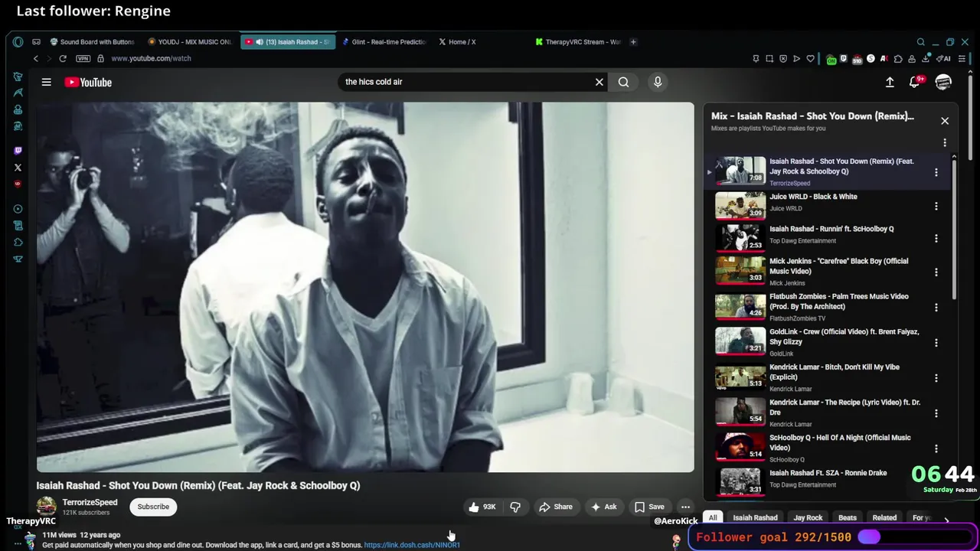Open options for Bitch, Don't Kill My Vibe
This screenshot has width=980, height=551.
[936, 377]
